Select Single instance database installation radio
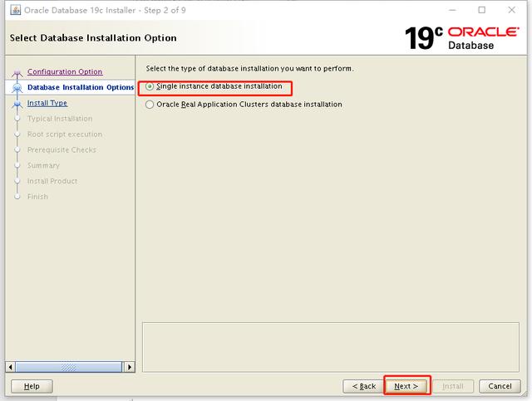532x401 pixels. [150, 86]
